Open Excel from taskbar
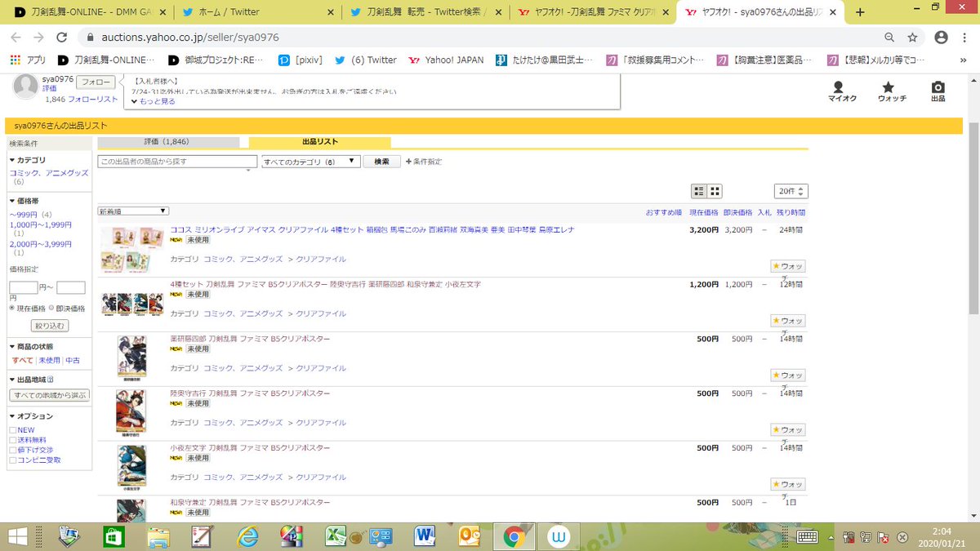This screenshot has width=980, height=551. pos(335,537)
